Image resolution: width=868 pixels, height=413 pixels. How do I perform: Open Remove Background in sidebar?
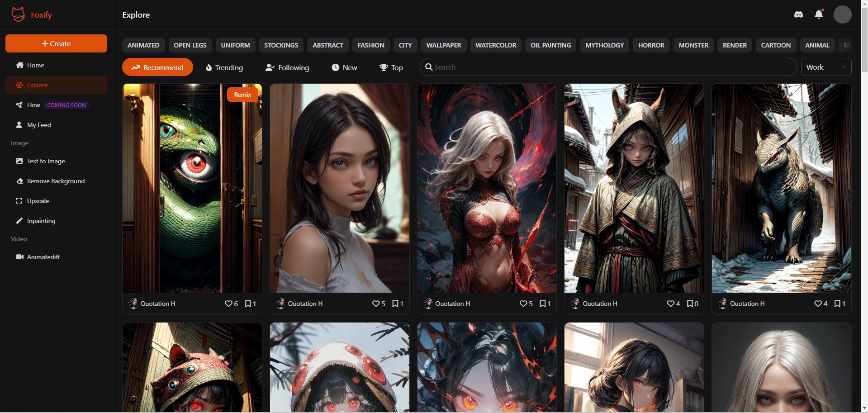56,181
